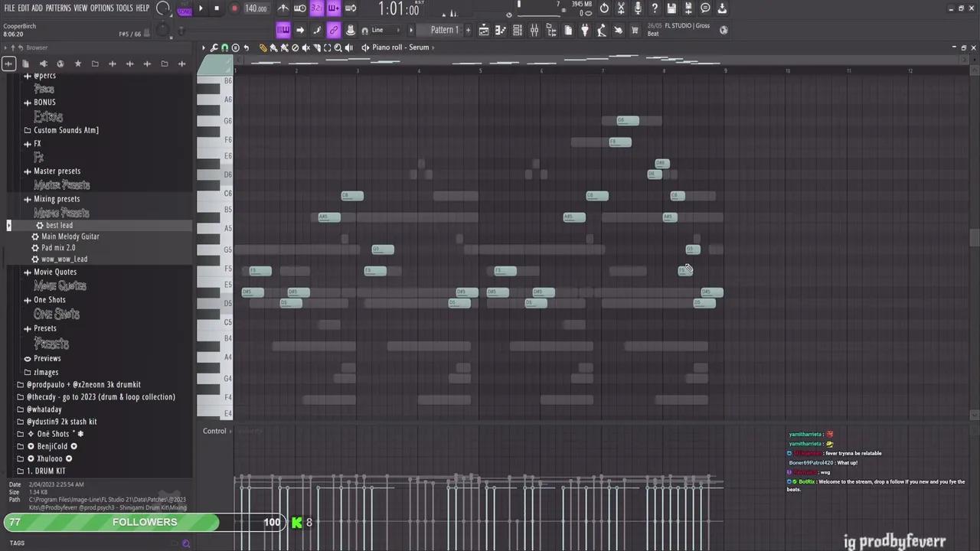Image resolution: width=980 pixels, height=551 pixels.
Task: Click the tempo field showing 140.000
Action: coord(256,9)
